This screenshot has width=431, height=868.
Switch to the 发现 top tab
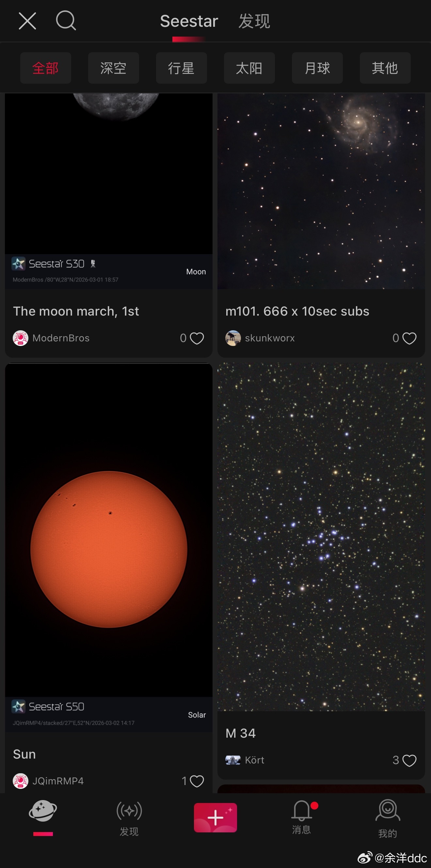tap(254, 21)
